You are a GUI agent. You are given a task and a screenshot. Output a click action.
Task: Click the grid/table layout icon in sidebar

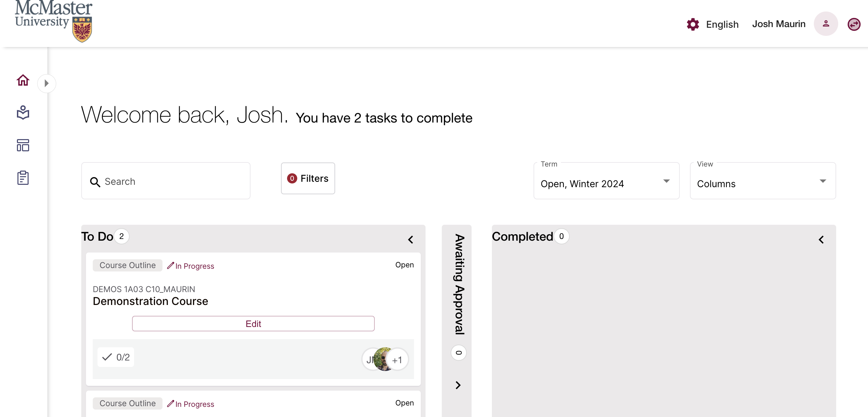[22, 145]
